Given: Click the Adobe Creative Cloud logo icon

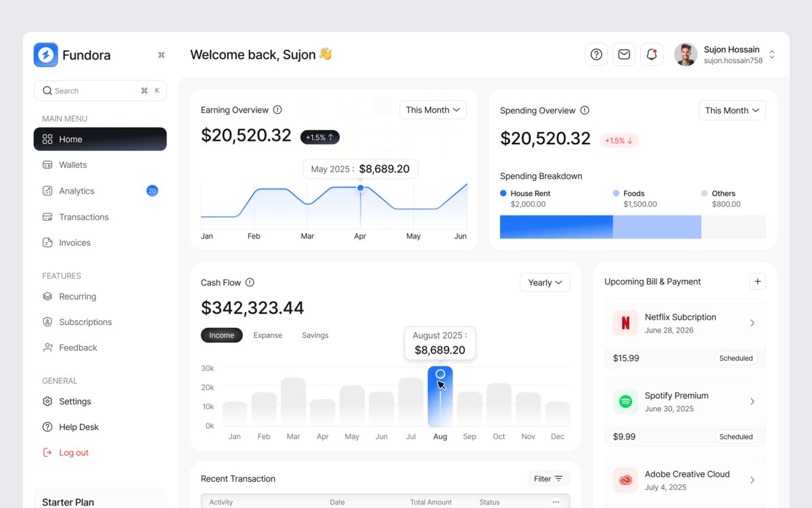Looking at the screenshot, I should 625,480.
